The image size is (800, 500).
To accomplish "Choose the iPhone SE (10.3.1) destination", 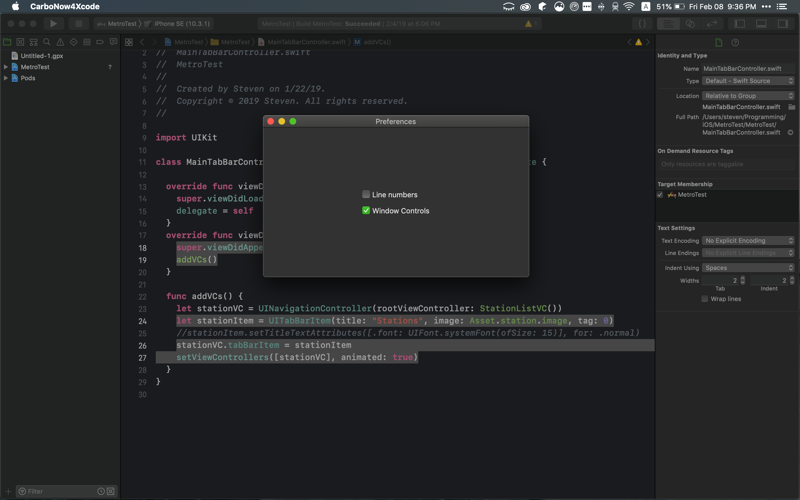I will click(178, 23).
